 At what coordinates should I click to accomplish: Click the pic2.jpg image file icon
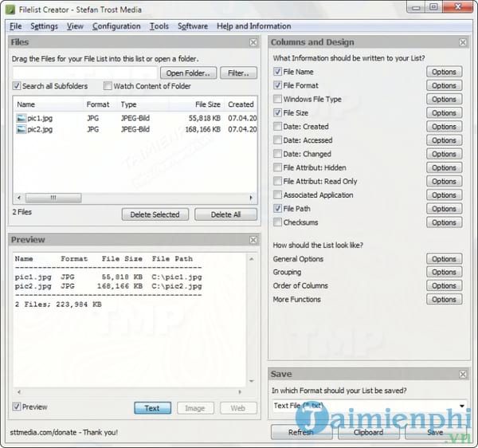(21, 129)
